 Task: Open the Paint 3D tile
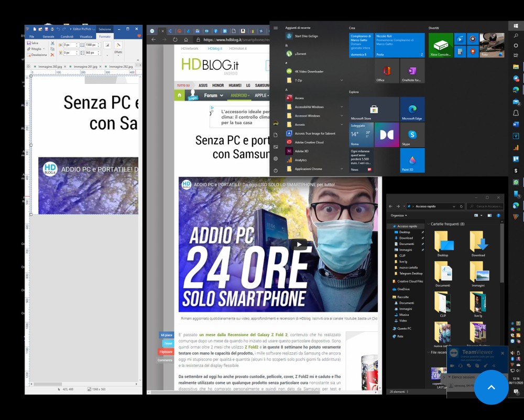point(412,160)
